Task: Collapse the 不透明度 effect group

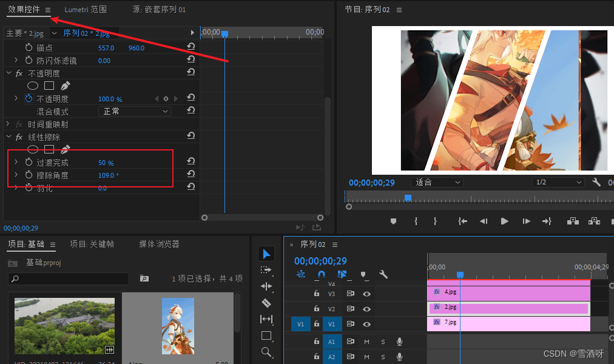Action: (8, 73)
